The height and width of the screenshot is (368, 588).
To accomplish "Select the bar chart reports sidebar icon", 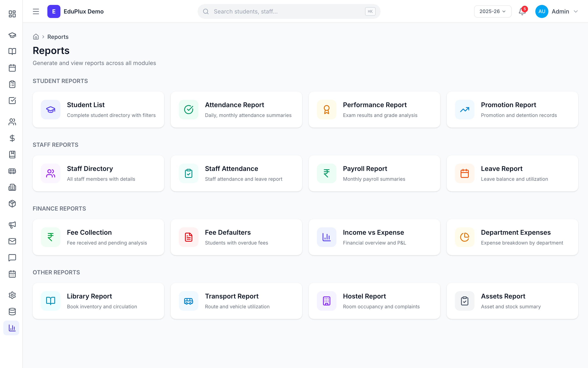I will coord(11,328).
